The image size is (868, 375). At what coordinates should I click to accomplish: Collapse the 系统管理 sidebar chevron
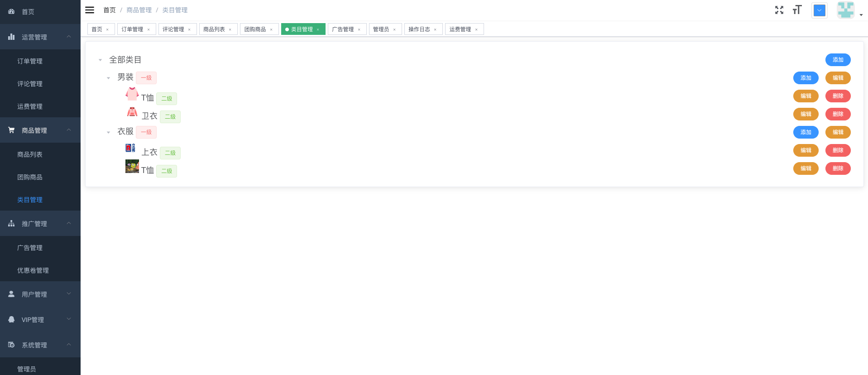point(69,344)
